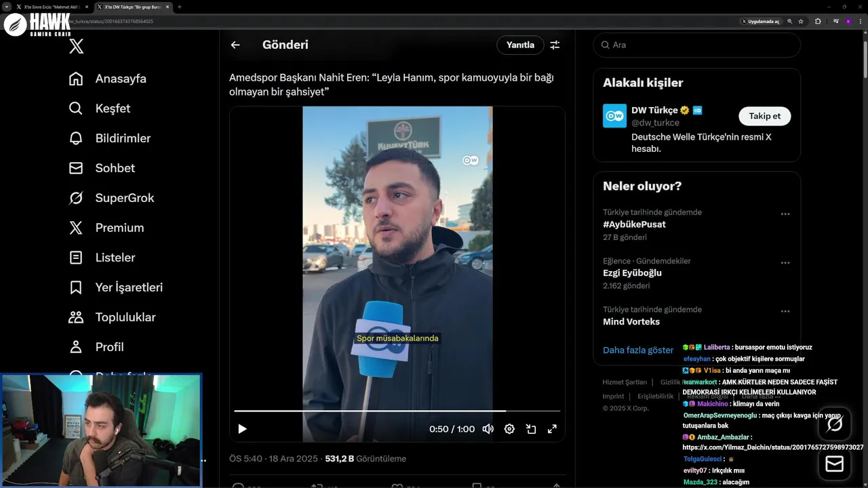Click the Ara search field
Image resolution: width=868 pixels, height=488 pixels.
(697, 45)
